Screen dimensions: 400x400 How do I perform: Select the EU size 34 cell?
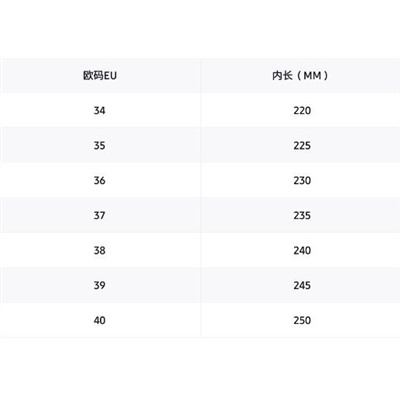coord(99,110)
